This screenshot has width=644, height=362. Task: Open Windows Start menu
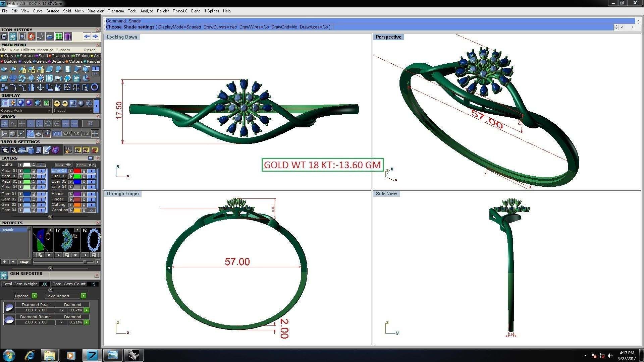click(x=9, y=355)
